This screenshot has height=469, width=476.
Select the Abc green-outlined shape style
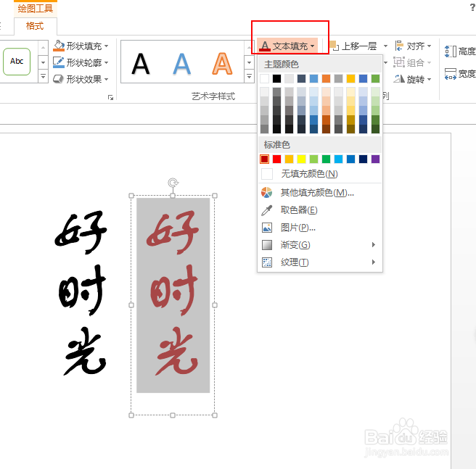click(x=17, y=62)
